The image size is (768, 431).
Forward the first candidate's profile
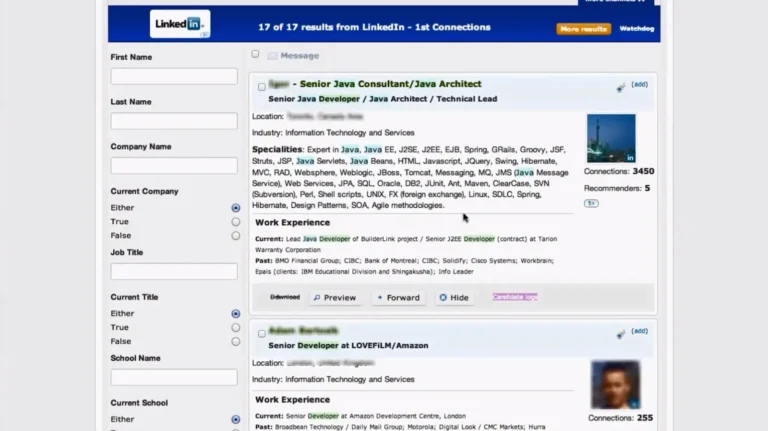[x=398, y=297]
